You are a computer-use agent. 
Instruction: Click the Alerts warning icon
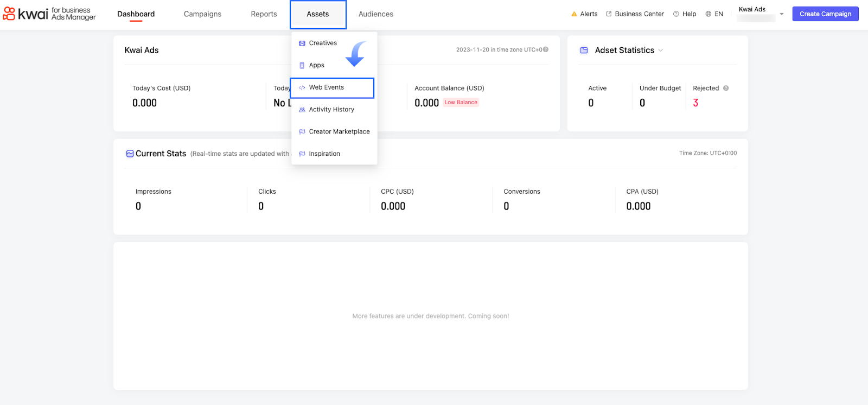click(574, 14)
